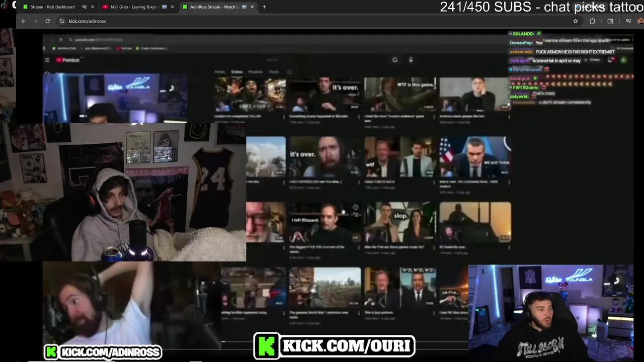Open the TikTok icon at top left
Image resolution: width=644 pixels, height=362 pixels.
[x=5, y=6]
